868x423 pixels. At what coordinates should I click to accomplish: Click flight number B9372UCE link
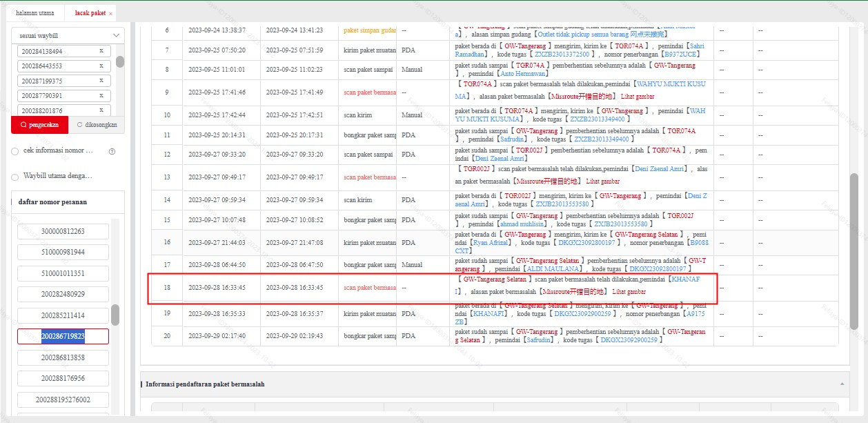coord(681,54)
